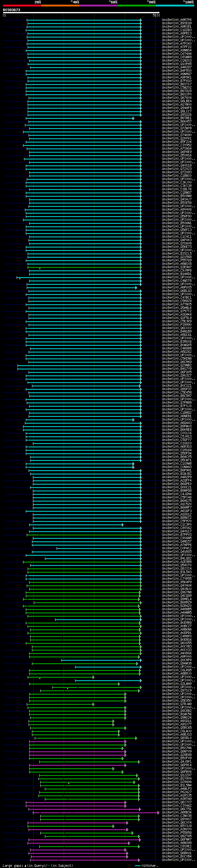Select hit UniRef100_B6T829
Screen dimensions: 197x868
pyautogui.click(x=177, y=91)
